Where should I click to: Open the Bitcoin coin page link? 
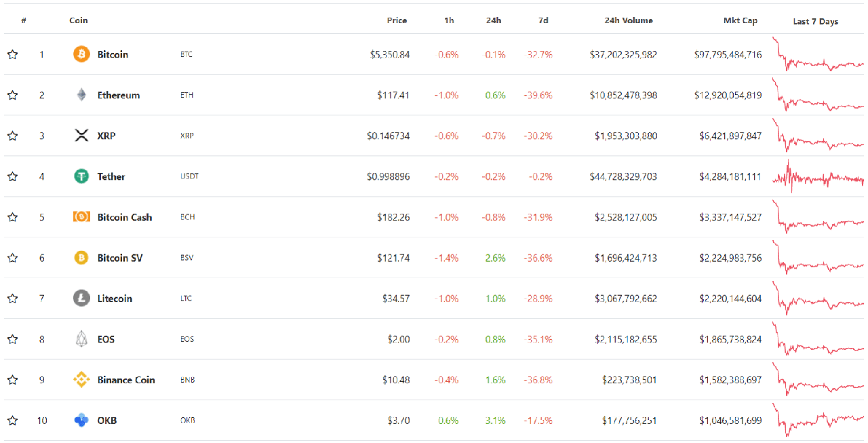(x=113, y=54)
